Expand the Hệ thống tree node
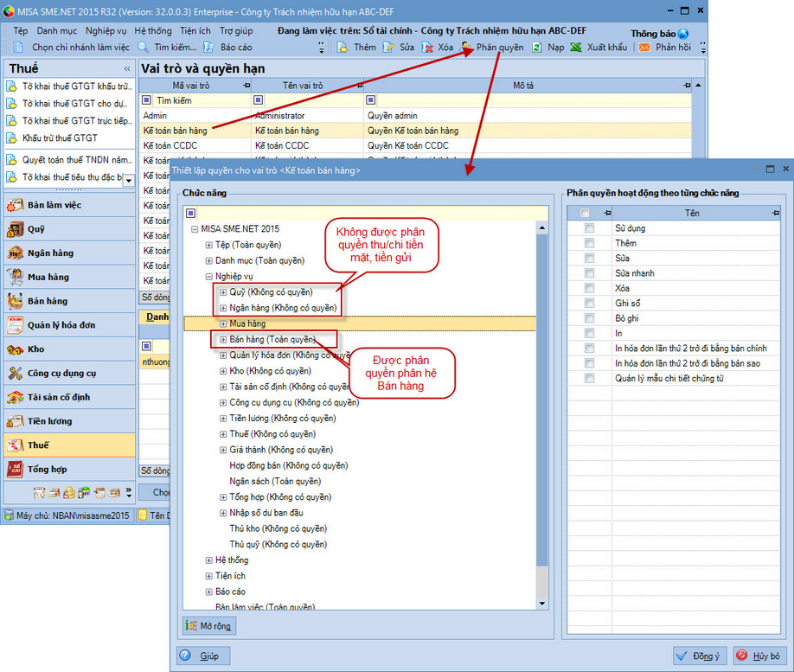Image resolution: width=794 pixels, height=672 pixels. pos(208,560)
